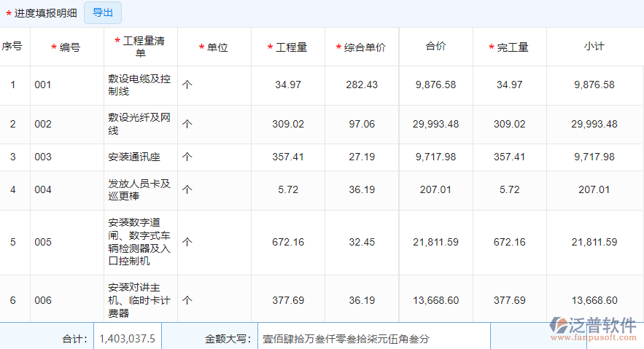This screenshot has height=349, width=644.
Task: Click the 合价 column header
Action: (435, 47)
